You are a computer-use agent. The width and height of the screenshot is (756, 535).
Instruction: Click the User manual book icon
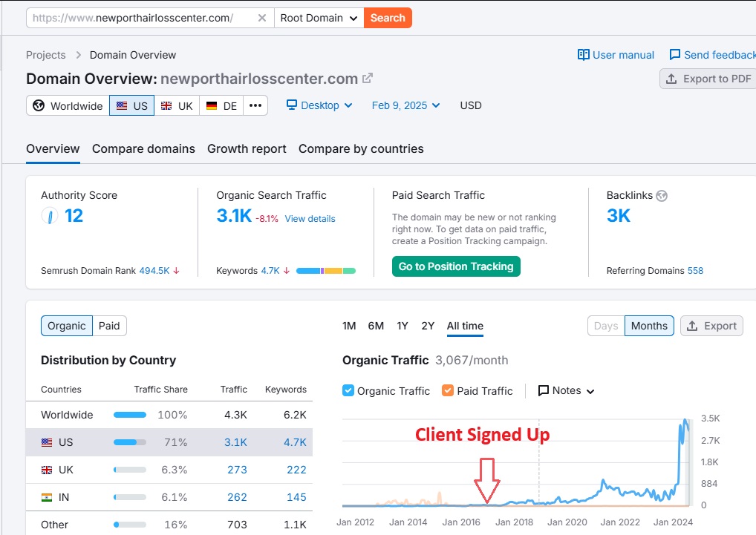[x=584, y=55]
